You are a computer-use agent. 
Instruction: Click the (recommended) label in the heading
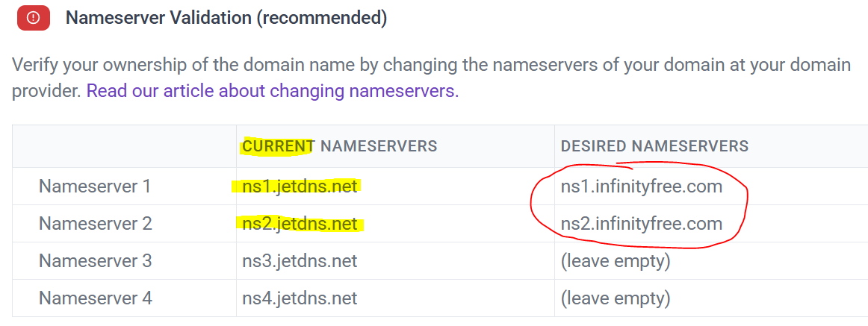click(x=322, y=18)
